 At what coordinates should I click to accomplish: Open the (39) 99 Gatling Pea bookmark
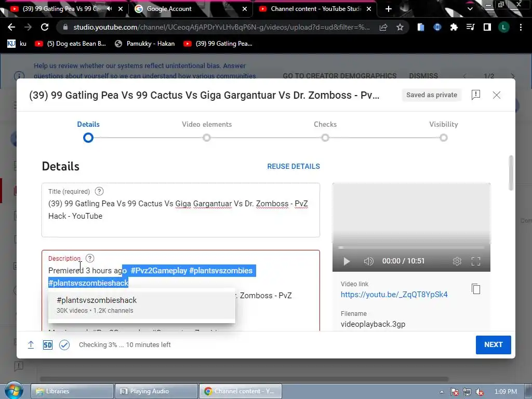coord(218,44)
